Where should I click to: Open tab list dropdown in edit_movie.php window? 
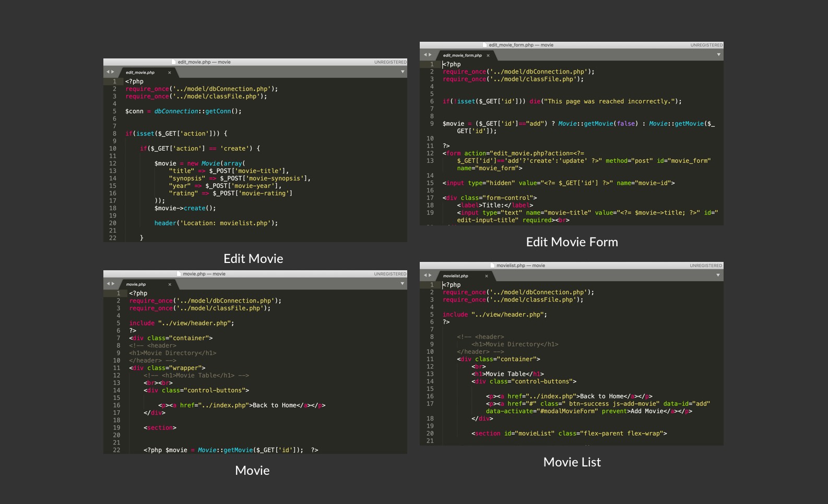[x=403, y=72]
